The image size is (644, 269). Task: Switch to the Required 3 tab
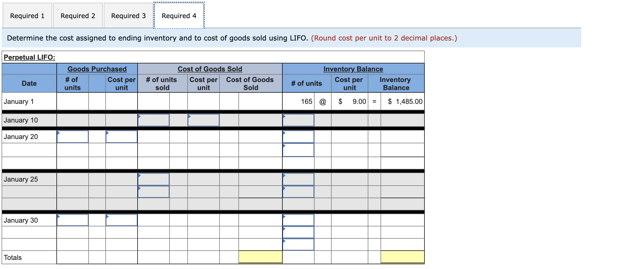coord(129,15)
